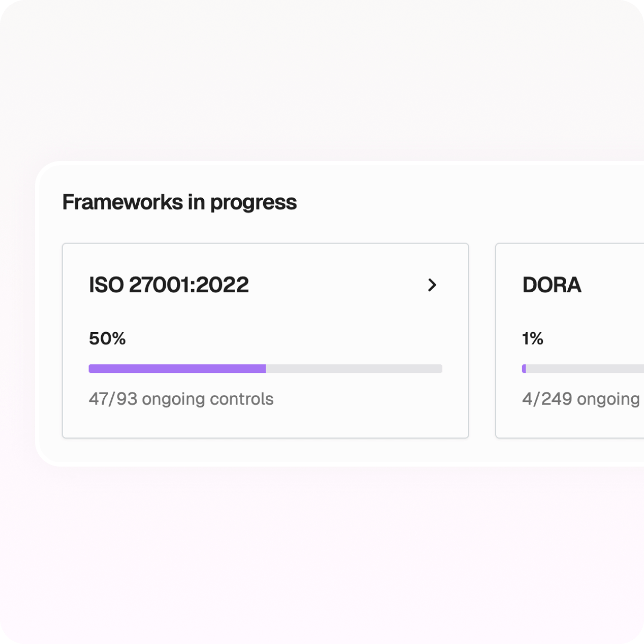Click the gray unfilled part of ISO progress bar
Image resolution: width=644 pixels, height=644 pixels.
coord(354,369)
